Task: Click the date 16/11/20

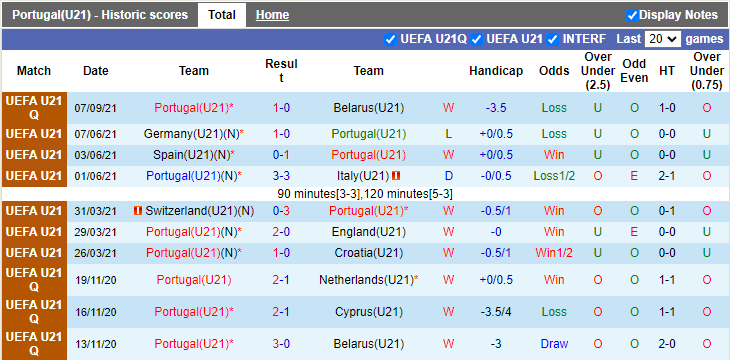Action: (95, 312)
